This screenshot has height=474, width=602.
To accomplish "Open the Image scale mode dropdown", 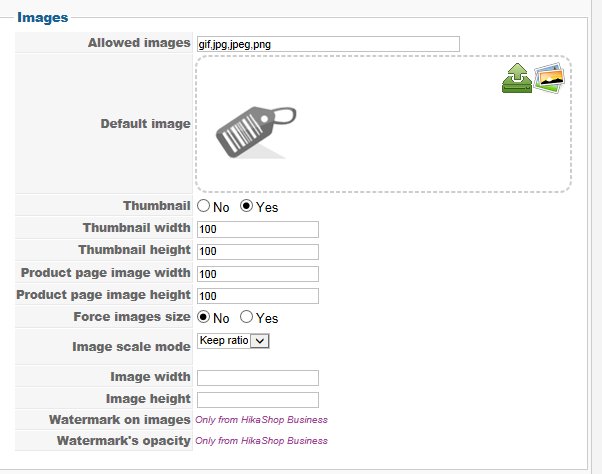I will coord(233,341).
